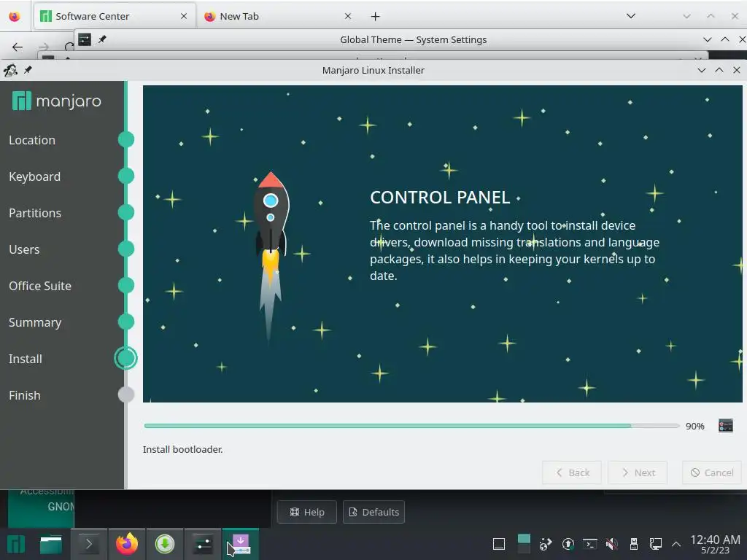Open the clock showing 12:40 AM
The width and height of the screenshot is (747, 560).
pos(715,545)
